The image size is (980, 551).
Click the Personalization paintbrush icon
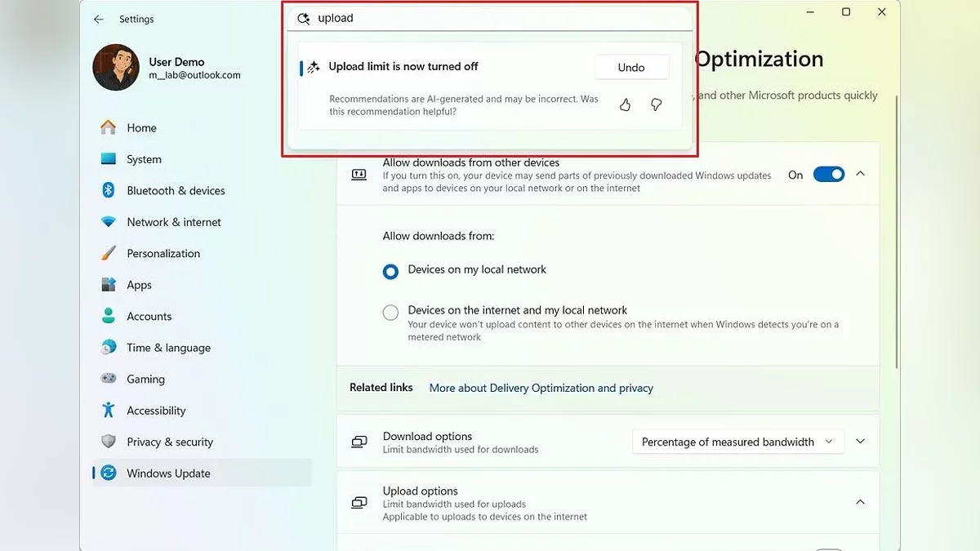[108, 253]
